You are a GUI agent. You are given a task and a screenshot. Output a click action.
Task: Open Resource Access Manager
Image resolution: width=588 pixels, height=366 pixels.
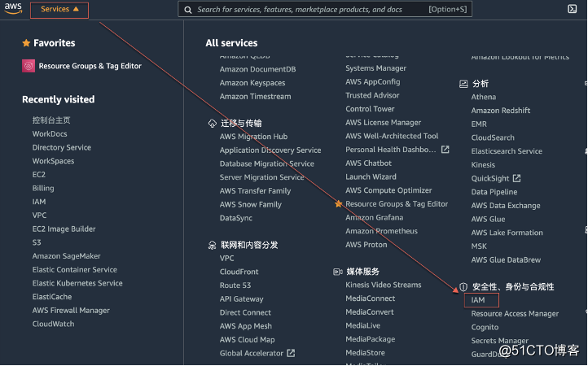click(515, 314)
